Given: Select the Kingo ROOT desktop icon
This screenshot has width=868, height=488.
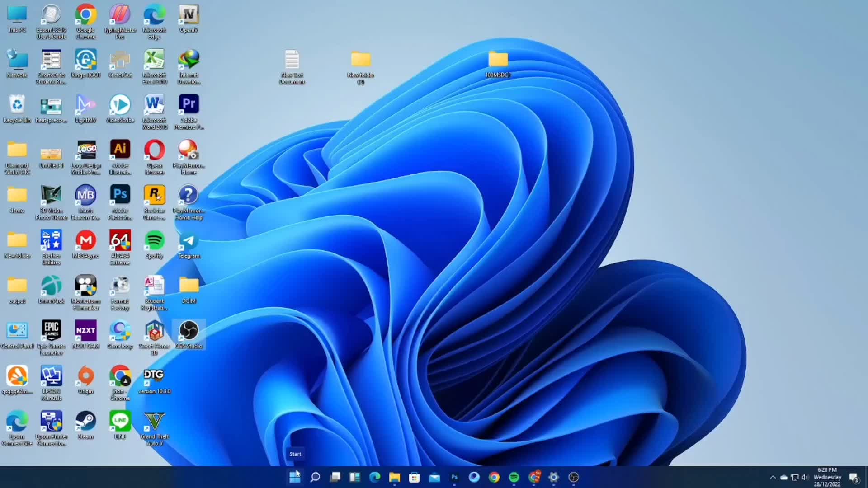Looking at the screenshot, I should coord(85,64).
